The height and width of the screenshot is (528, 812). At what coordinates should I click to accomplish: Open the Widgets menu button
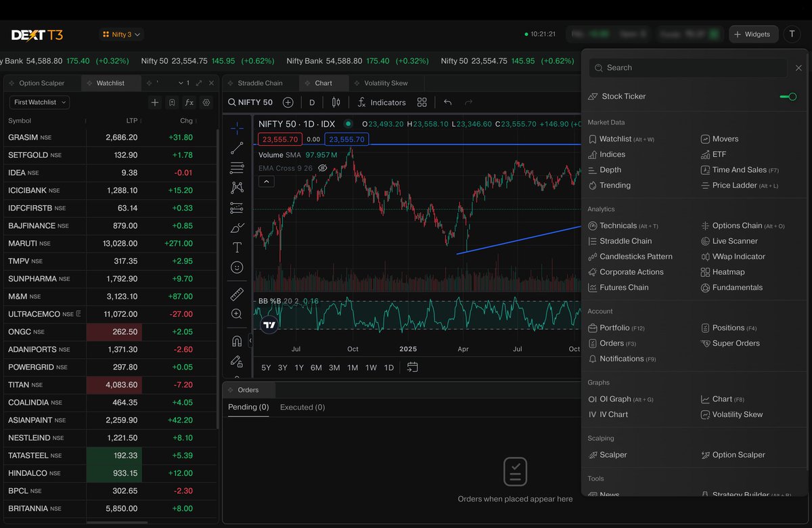click(753, 34)
